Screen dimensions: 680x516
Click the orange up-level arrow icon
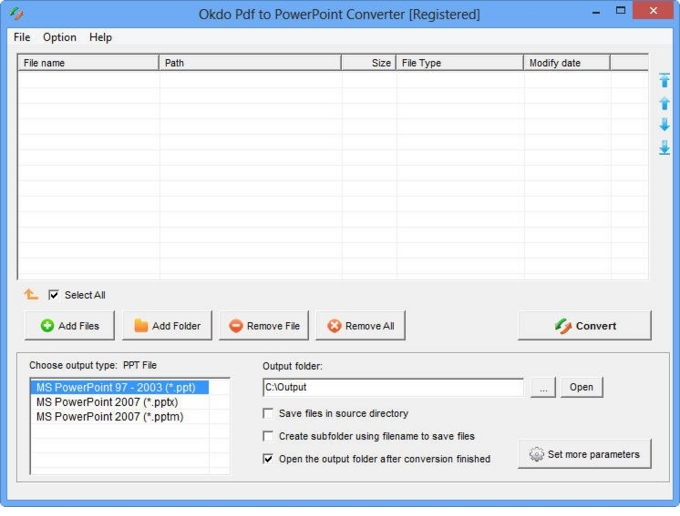pyautogui.click(x=31, y=294)
